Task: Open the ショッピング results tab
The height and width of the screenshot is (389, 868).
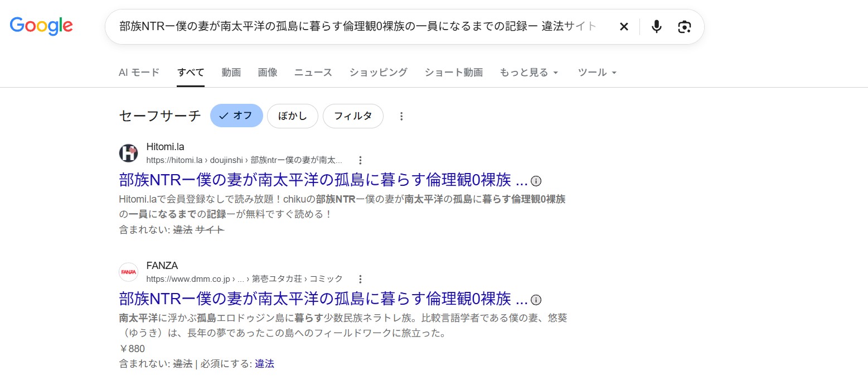Action: point(379,72)
